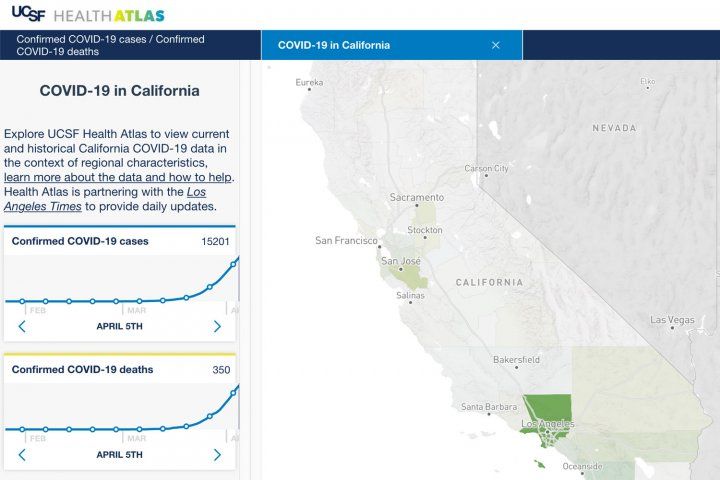
Task: Click the UCSF Health Atlas logo
Action: coord(87,15)
